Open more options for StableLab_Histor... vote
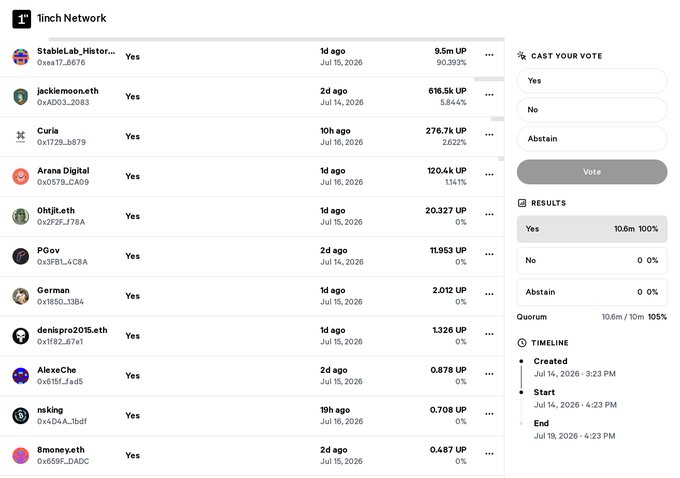The height and width of the screenshot is (478, 680). pyautogui.click(x=489, y=55)
